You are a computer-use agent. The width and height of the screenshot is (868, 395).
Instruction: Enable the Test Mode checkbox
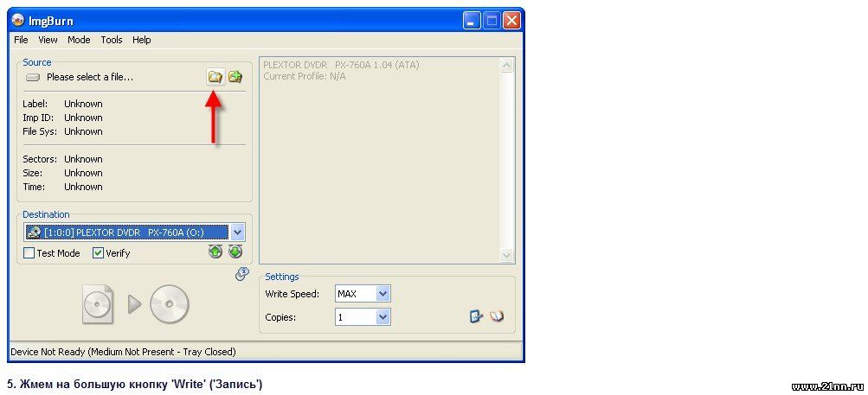click(x=29, y=253)
